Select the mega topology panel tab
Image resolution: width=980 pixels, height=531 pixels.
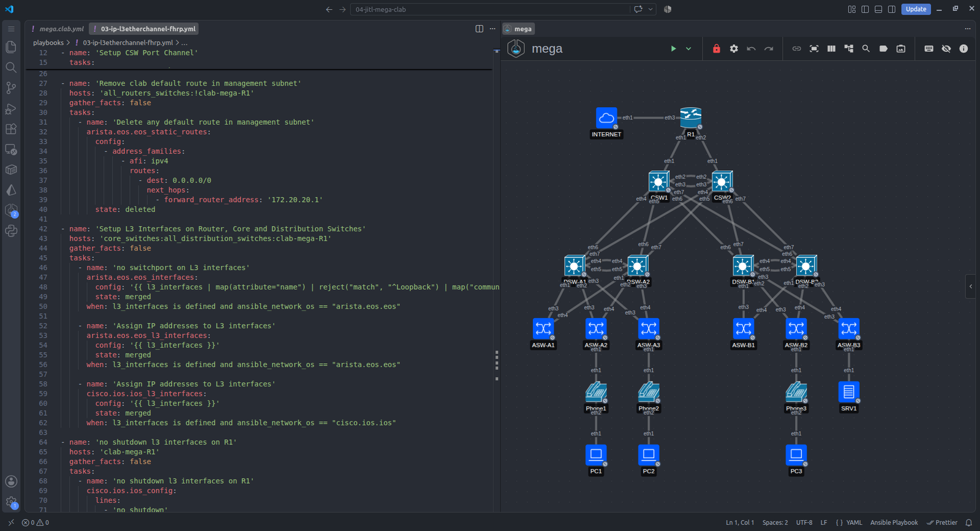pos(519,29)
